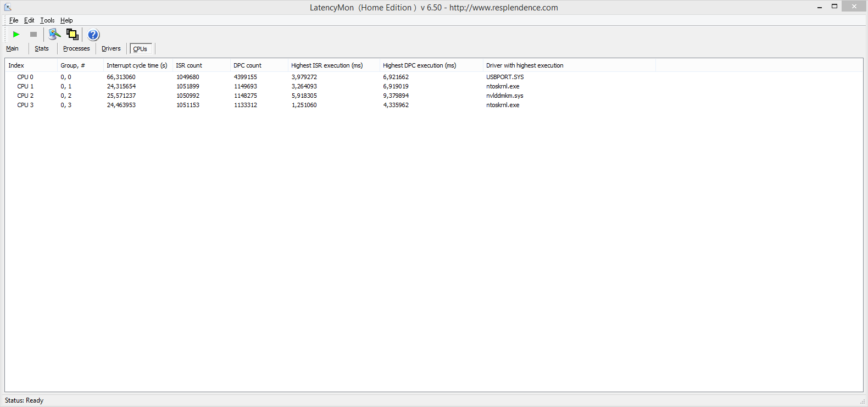Sort by the Index column header
Viewport: 868px width, 407px height.
[x=31, y=65]
